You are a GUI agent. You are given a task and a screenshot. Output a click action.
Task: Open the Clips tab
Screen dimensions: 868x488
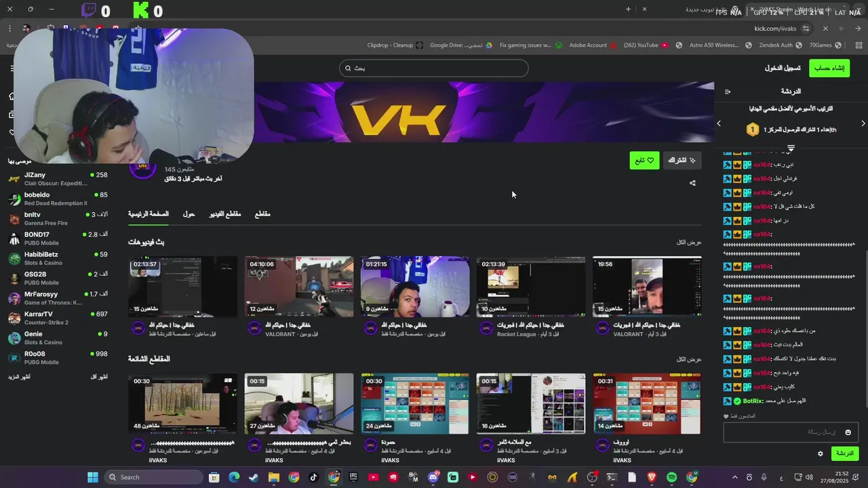[262, 214]
